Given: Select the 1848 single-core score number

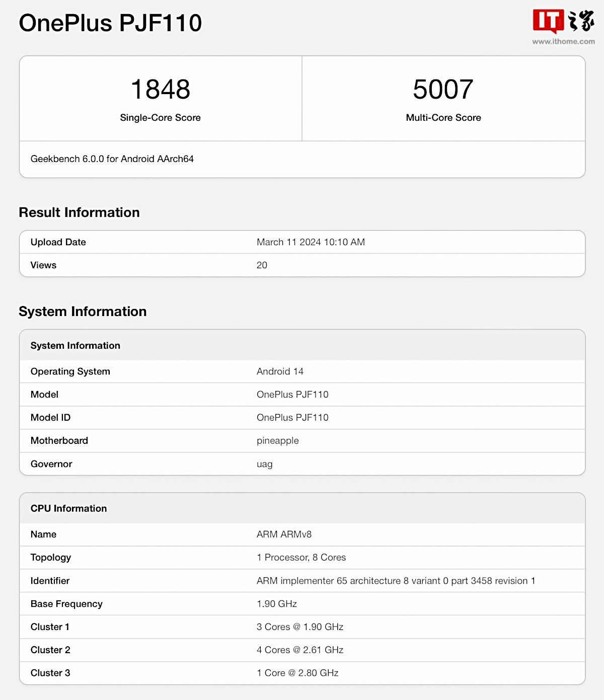Looking at the screenshot, I should (161, 90).
